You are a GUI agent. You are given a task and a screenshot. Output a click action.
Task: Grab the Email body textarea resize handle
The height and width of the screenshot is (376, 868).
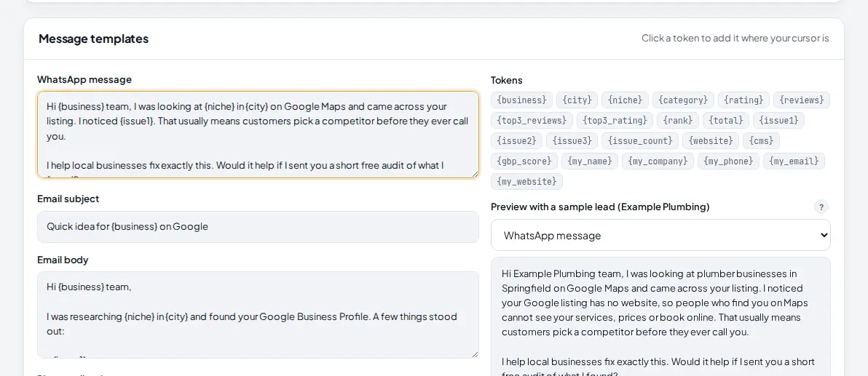[474, 354]
